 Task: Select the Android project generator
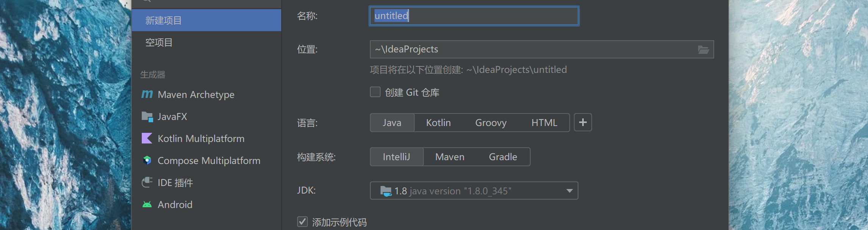[175, 205]
